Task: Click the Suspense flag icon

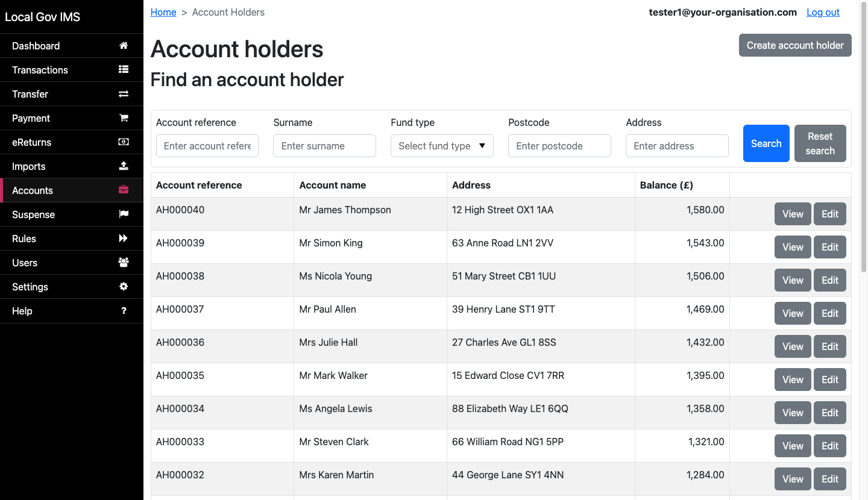Action: (x=124, y=214)
